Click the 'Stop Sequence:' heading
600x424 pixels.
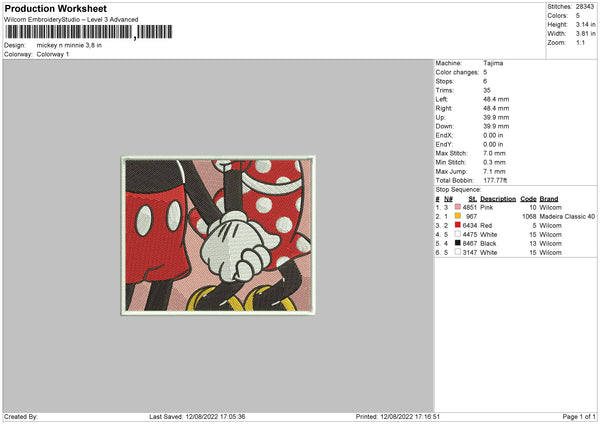pyautogui.click(x=458, y=189)
